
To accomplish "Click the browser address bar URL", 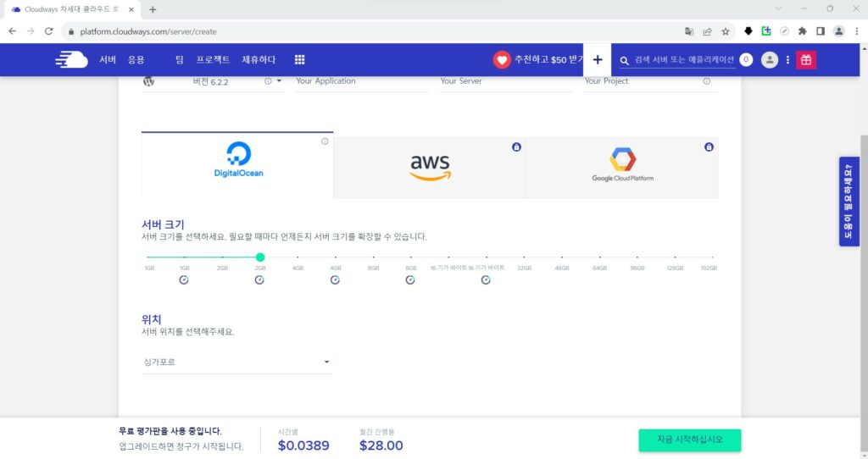I will pyautogui.click(x=148, y=31).
